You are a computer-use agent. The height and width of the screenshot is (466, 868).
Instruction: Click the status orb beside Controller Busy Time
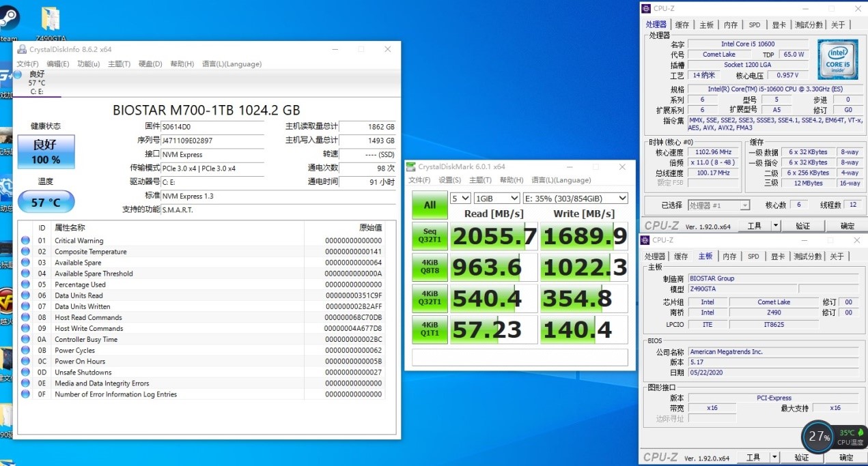(26, 339)
